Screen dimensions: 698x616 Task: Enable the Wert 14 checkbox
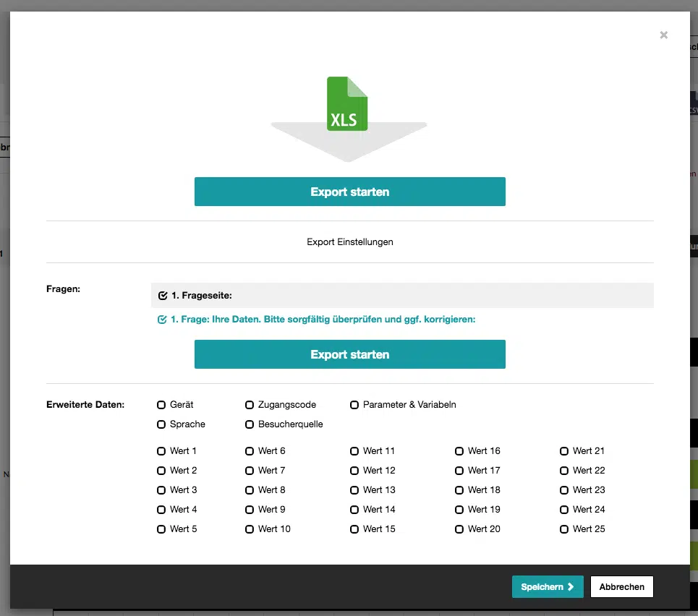(x=354, y=510)
